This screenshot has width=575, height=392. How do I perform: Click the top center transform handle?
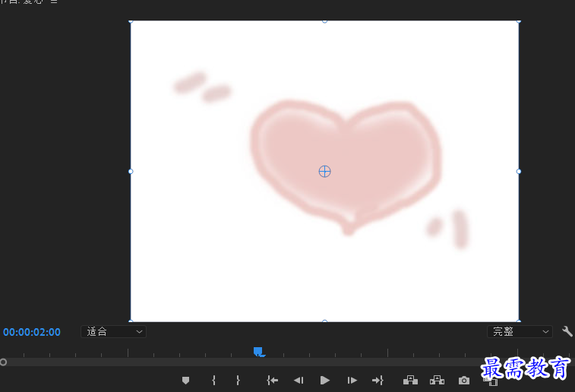[x=324, y=21]
